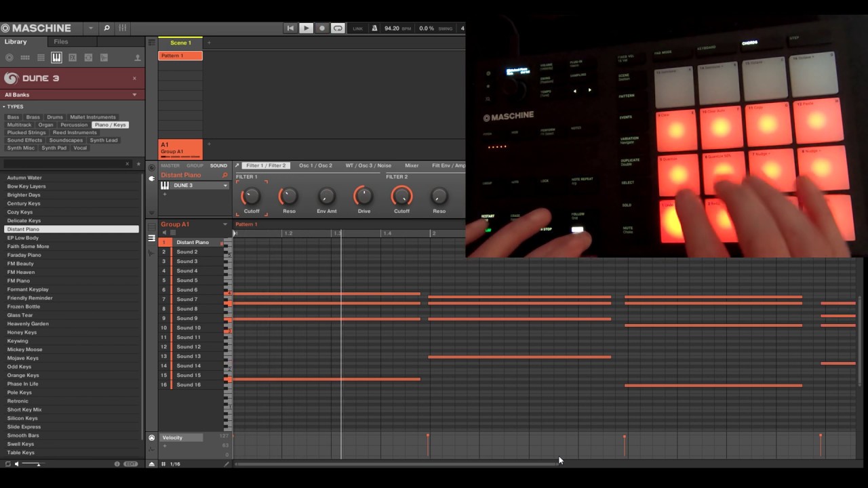Click the Drive knob
This screenshot has height=488, width=868.
click(x=363, y=197)
